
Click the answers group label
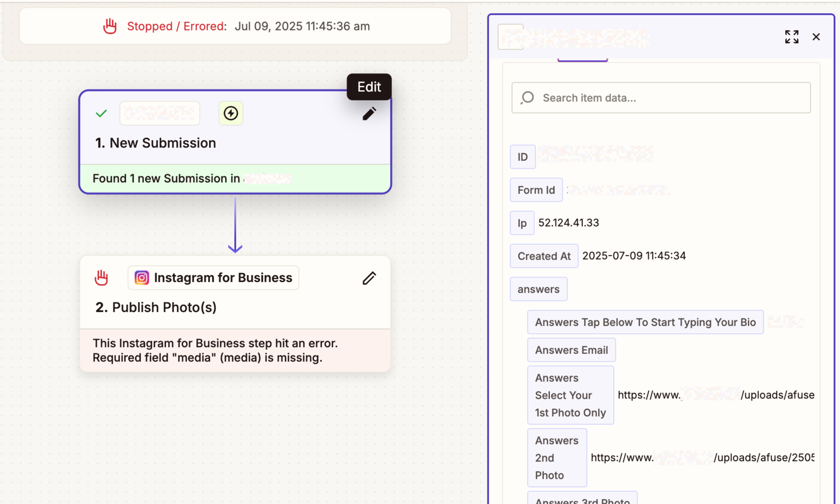coord(539,289)
